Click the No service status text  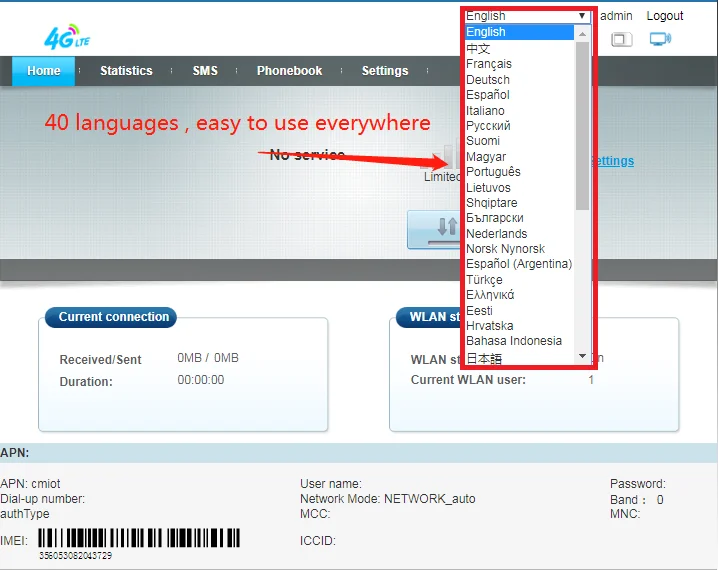(x=307, y=155)
